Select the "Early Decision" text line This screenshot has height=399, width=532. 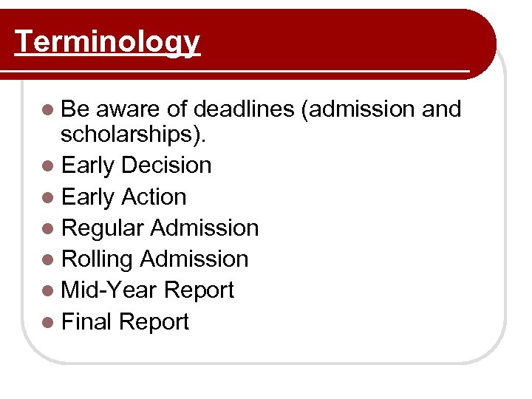pos(137,165)
